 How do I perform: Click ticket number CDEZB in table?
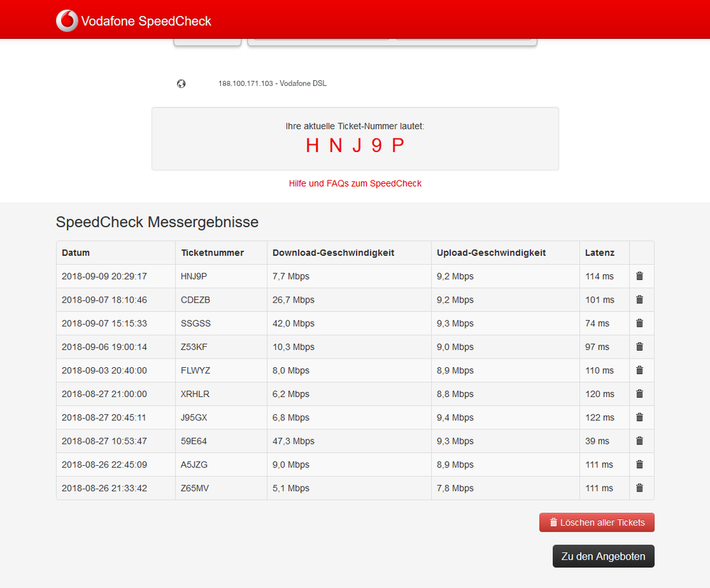(195, 300)
